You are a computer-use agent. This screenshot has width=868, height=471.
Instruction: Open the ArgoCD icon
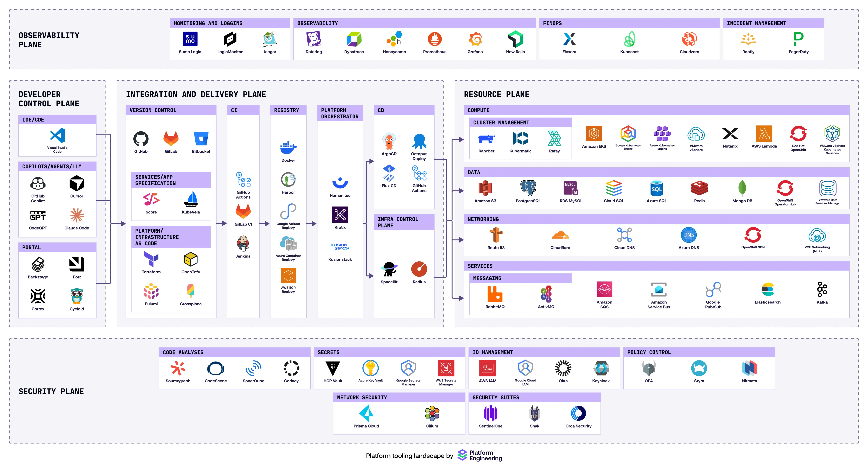[389, 141]
